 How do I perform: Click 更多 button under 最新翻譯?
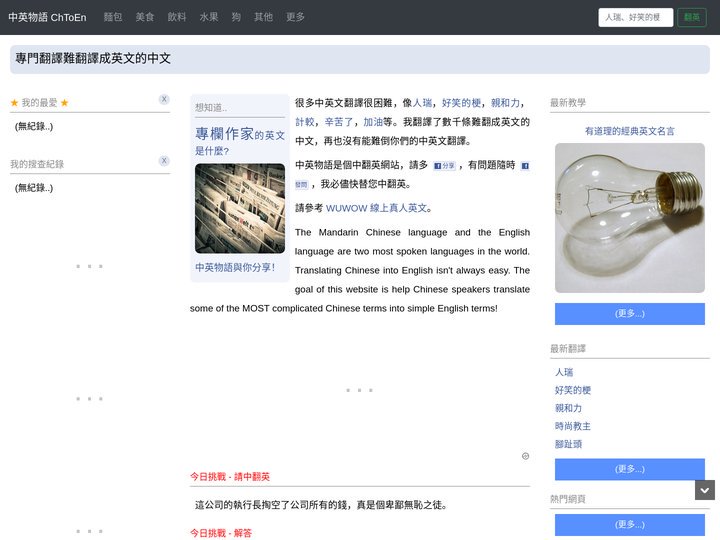[x=630, y=469]
